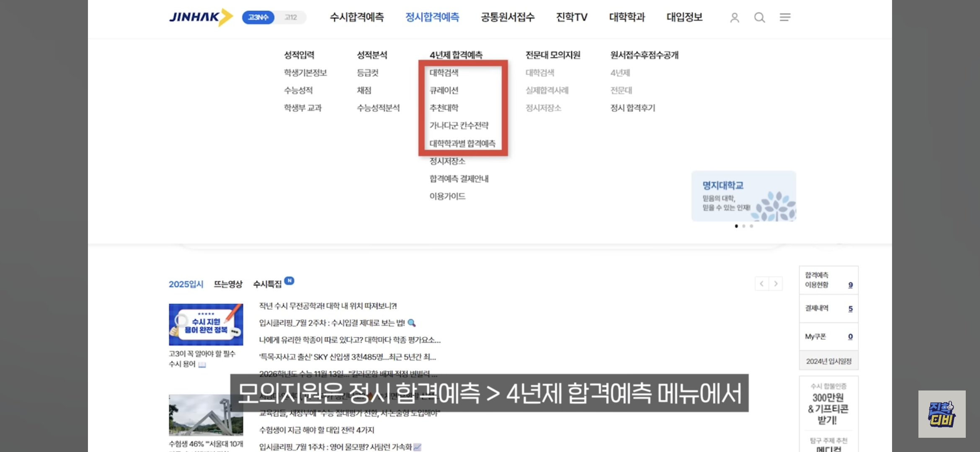Expand the 정시합격예측 top menu
980x452 pixels.
tap(432, 17)
